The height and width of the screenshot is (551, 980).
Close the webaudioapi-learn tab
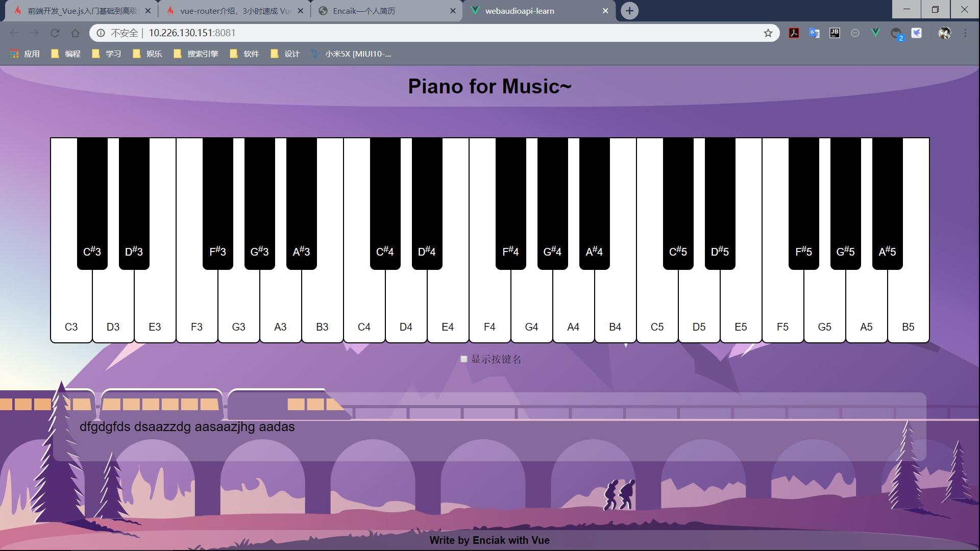[605, 11]
